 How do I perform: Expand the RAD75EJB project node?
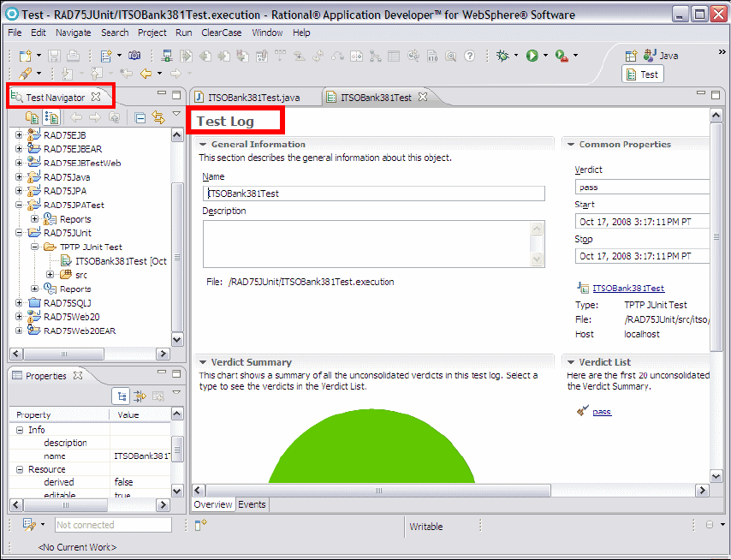(19, 134)
